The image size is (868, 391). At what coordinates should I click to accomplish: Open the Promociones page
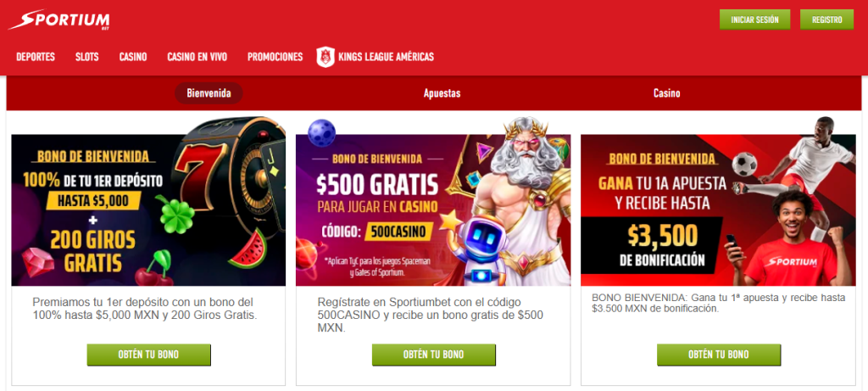tap(275, 57)
